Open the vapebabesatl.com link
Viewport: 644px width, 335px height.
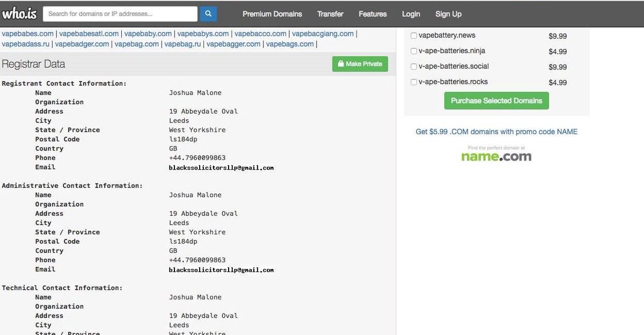pos(89,33)
